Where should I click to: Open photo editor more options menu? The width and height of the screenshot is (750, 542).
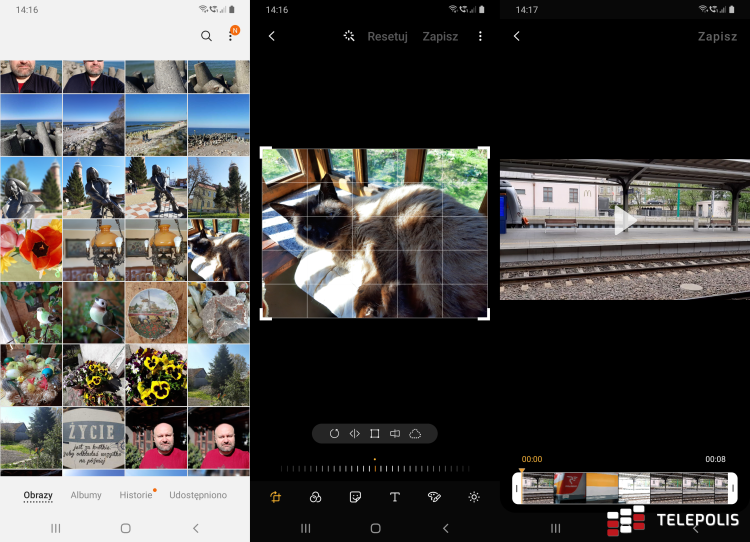pos(480,36)
